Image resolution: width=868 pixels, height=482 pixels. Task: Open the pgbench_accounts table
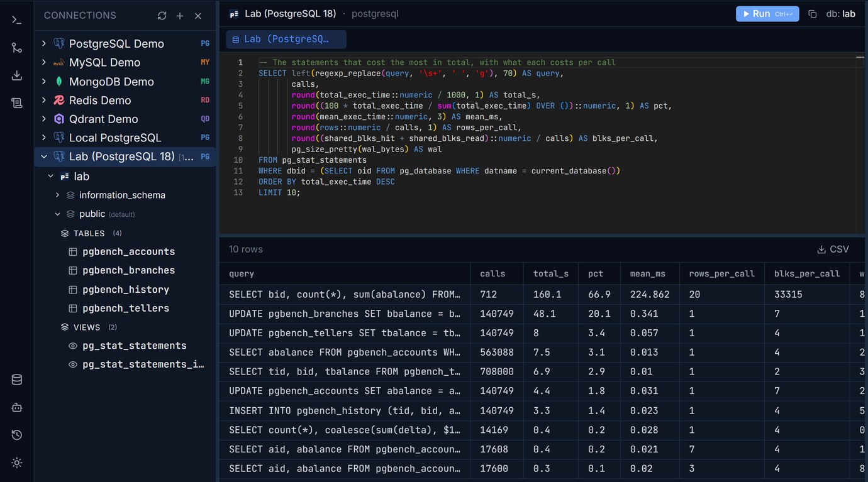coord(129,251)
